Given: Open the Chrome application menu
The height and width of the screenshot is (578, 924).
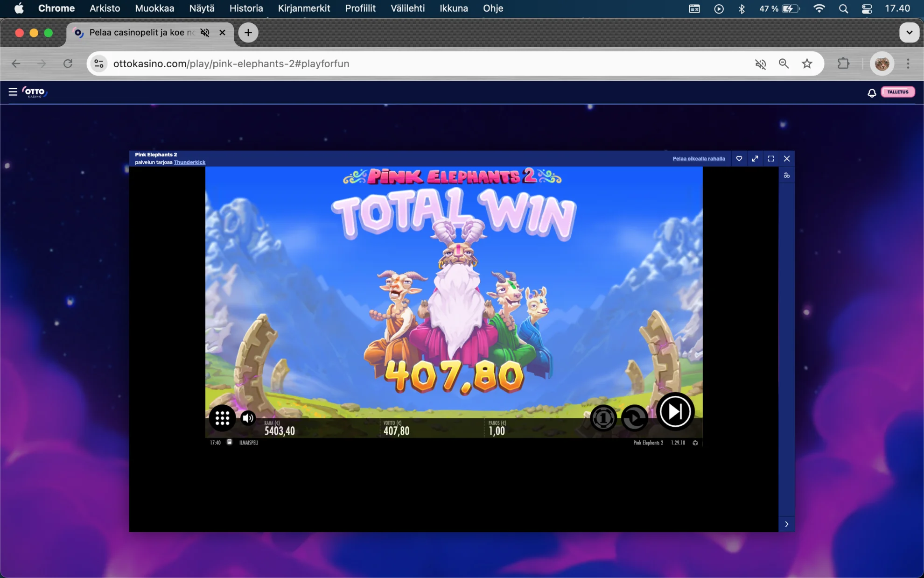Looking at the screenshot, I should coord(56,8).
